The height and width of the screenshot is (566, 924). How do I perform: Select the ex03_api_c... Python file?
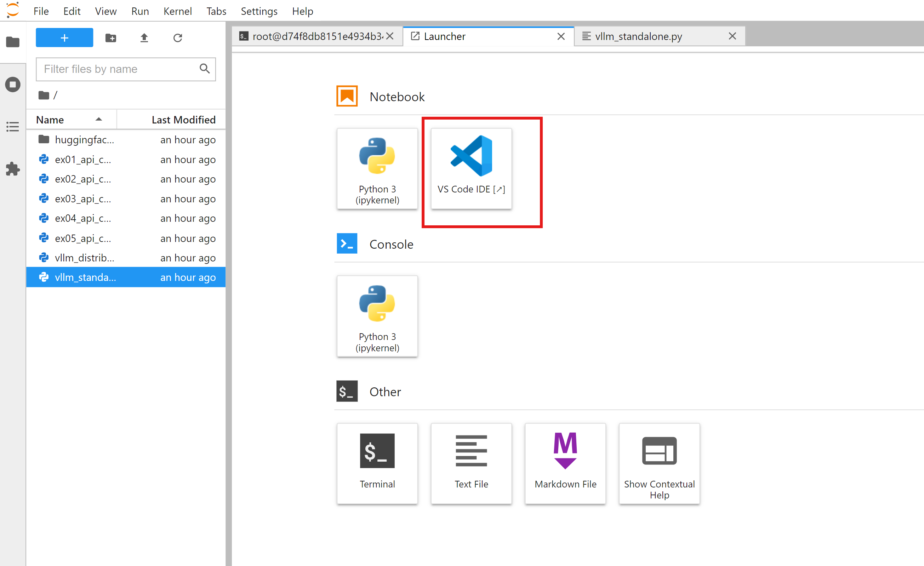tap(126, 199)
